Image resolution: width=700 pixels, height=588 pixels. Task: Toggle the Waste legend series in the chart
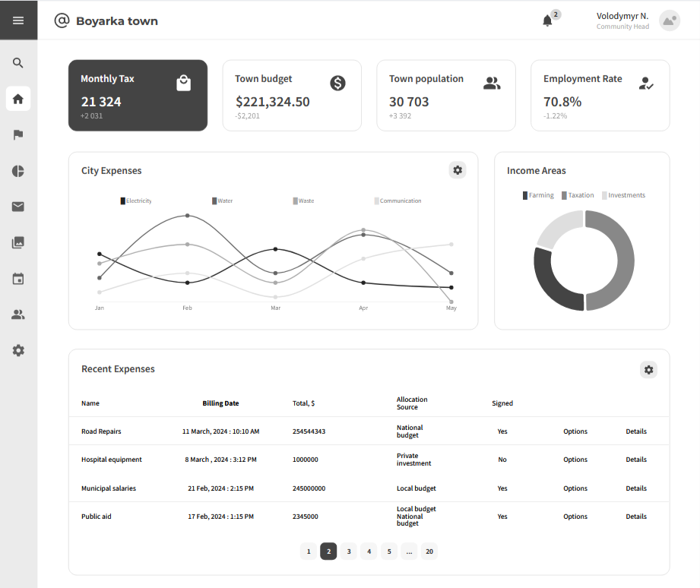tap(303, 201)
